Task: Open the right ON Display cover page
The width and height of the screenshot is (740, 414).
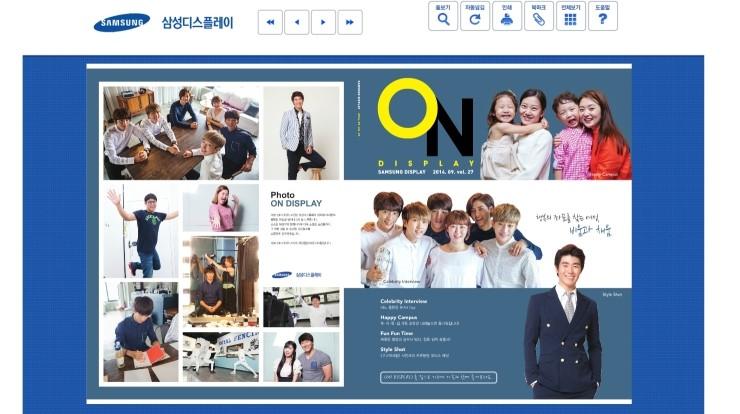Action: point(488,234)
